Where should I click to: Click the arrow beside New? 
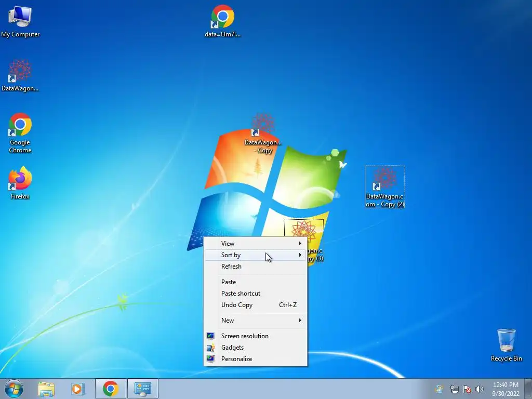tap(300, 320)
